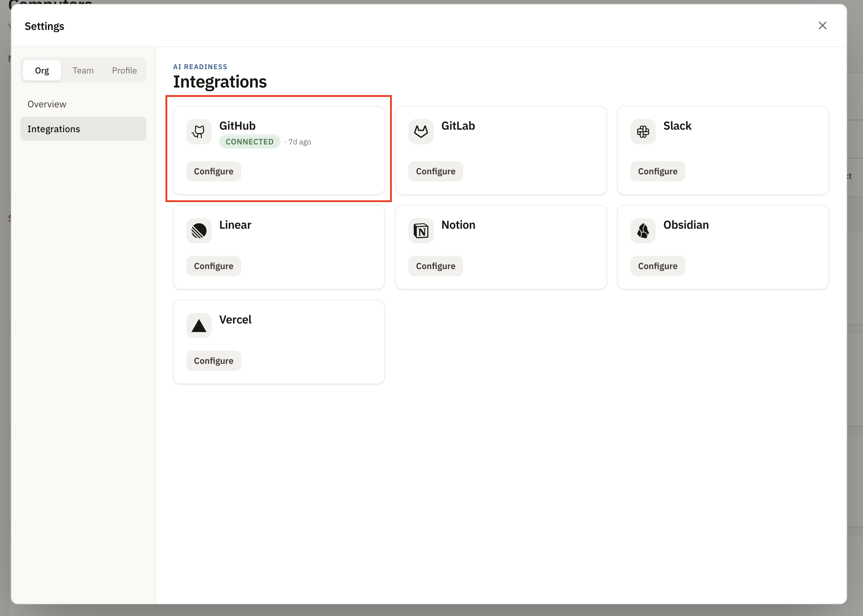Configure the GitLab integration
Viewport: 863px width, 616px height.
pyautogui.click(x=436, y=171)
